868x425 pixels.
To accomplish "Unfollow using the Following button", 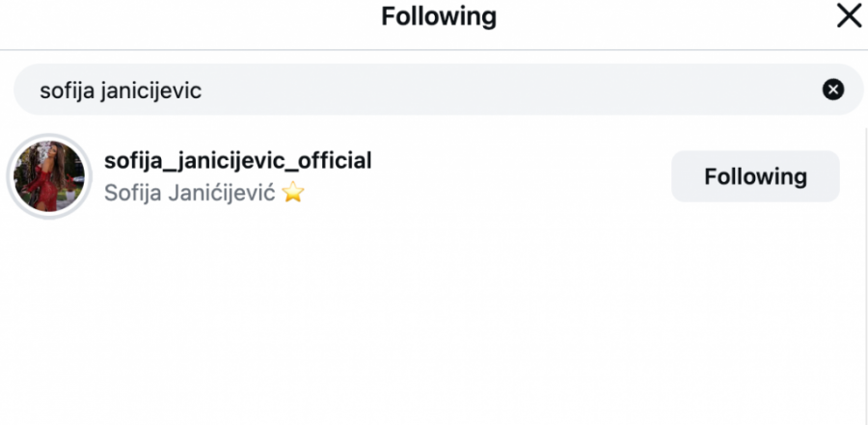I will [x=755, y=176].
